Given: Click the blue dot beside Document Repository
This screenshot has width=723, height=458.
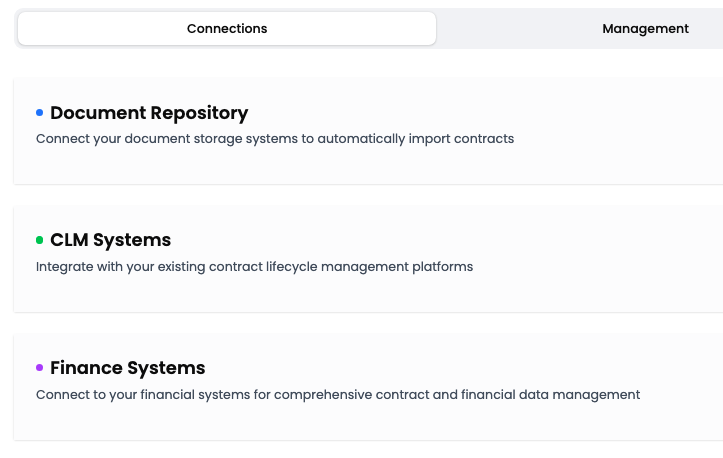Looking at the screenshot, I should 40,113.
